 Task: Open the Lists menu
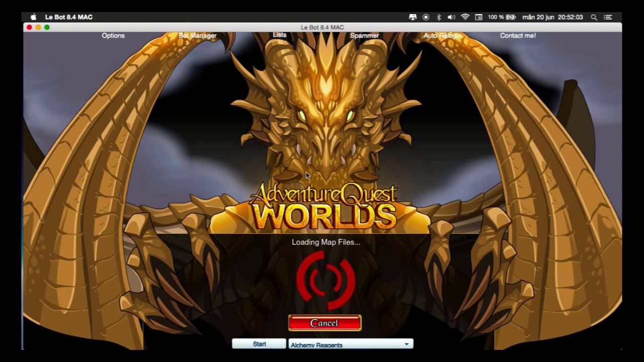(x=280, y=35)
